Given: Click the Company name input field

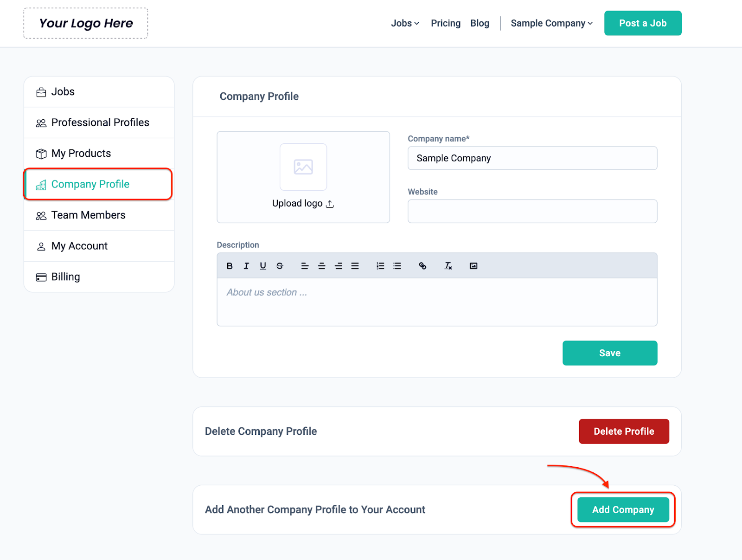Looking at the screenshot, I should [x=532, y=158].
